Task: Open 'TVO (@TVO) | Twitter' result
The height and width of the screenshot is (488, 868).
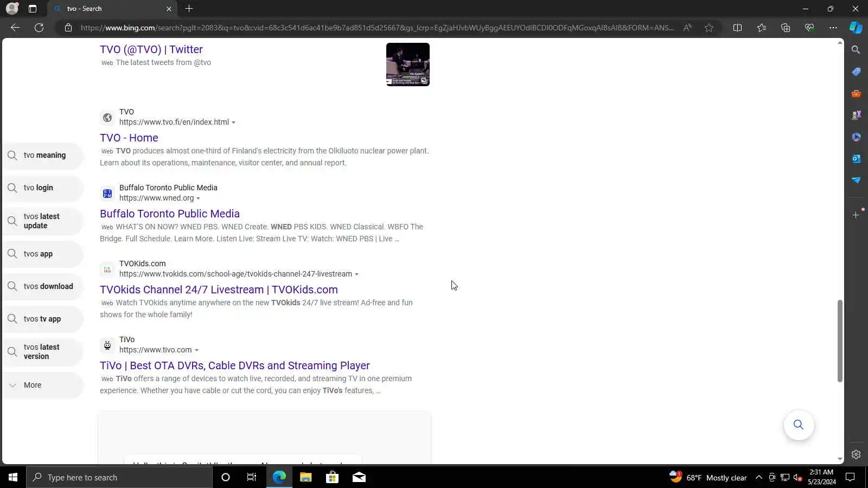Action: pos(151,49)
